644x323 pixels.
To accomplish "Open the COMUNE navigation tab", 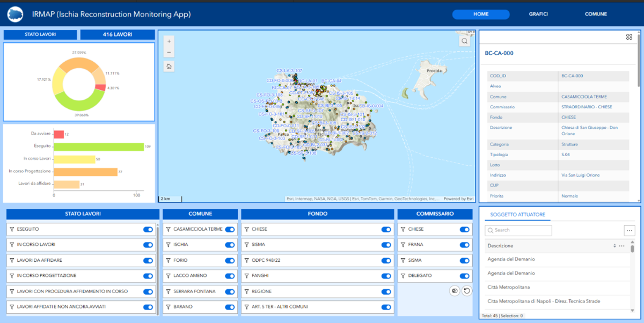I will click(x=596, y=14).
